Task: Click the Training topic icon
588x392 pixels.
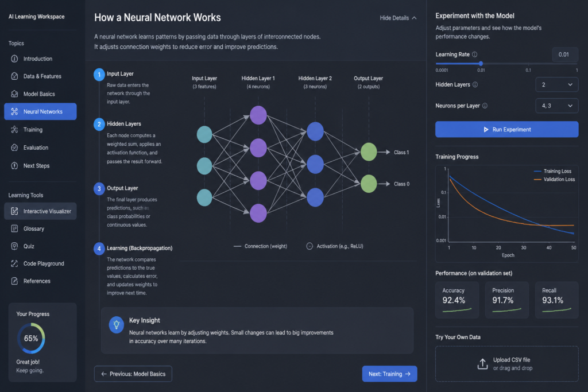Action: pos(14,130)
